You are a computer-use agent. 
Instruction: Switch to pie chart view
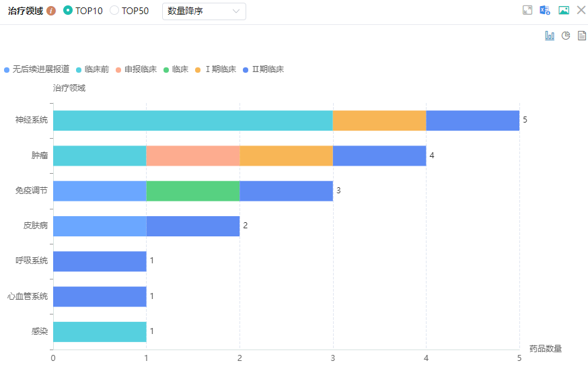[566, 36]
